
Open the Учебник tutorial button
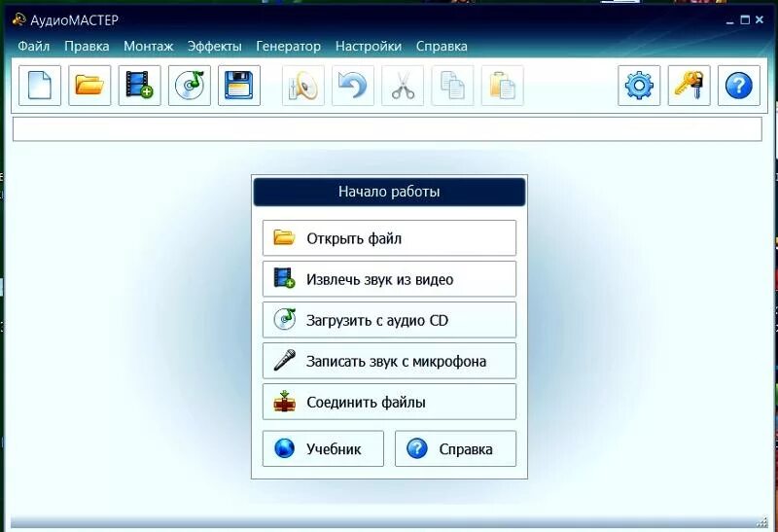pyautogui.click(x=323, y=448)
